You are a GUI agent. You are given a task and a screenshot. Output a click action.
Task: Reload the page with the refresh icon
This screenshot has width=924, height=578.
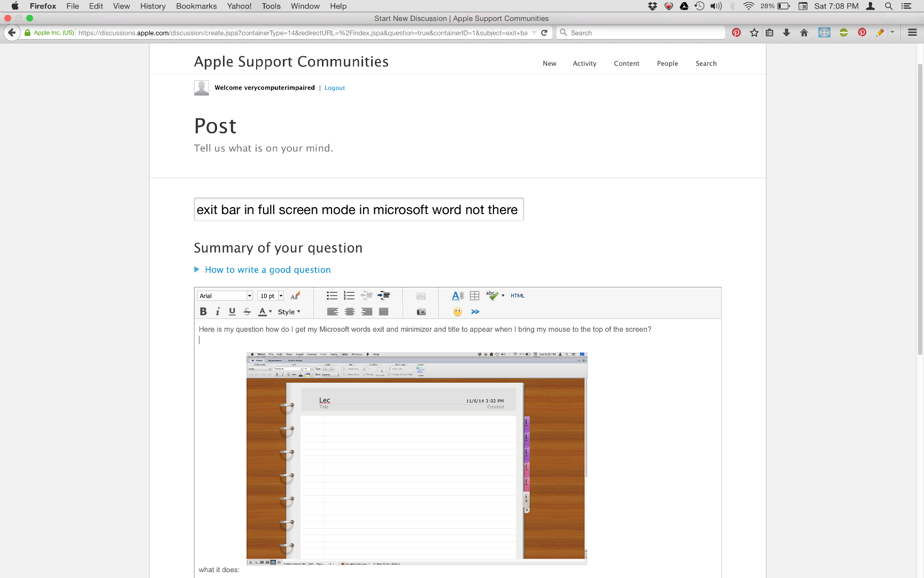(544, 33)
